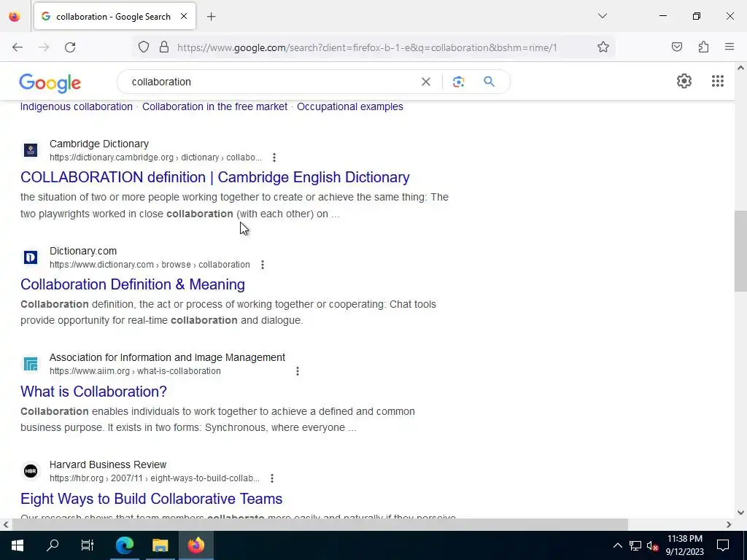Click the AIIM site favicon
Viewport: 747px width, 560px height.
coord(31,365)
